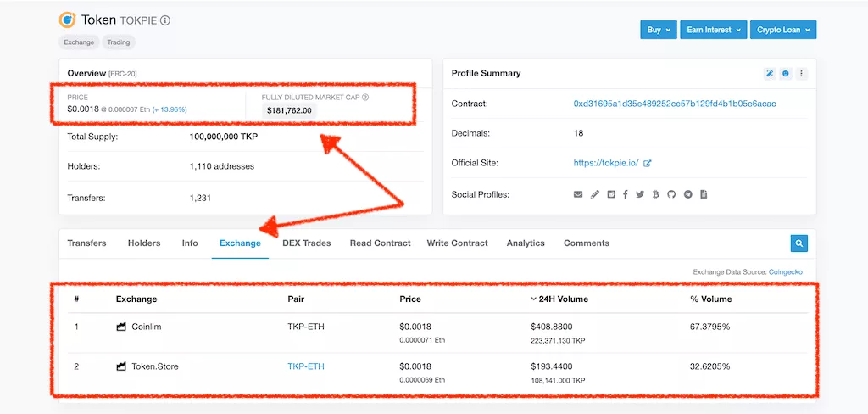Expand the Buy dropdown

tap(659, 30)
